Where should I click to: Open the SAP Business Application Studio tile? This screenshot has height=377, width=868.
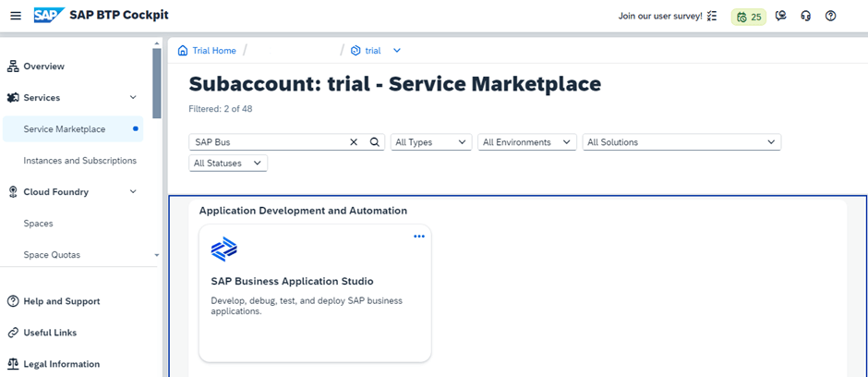click(x=315, y=293)
